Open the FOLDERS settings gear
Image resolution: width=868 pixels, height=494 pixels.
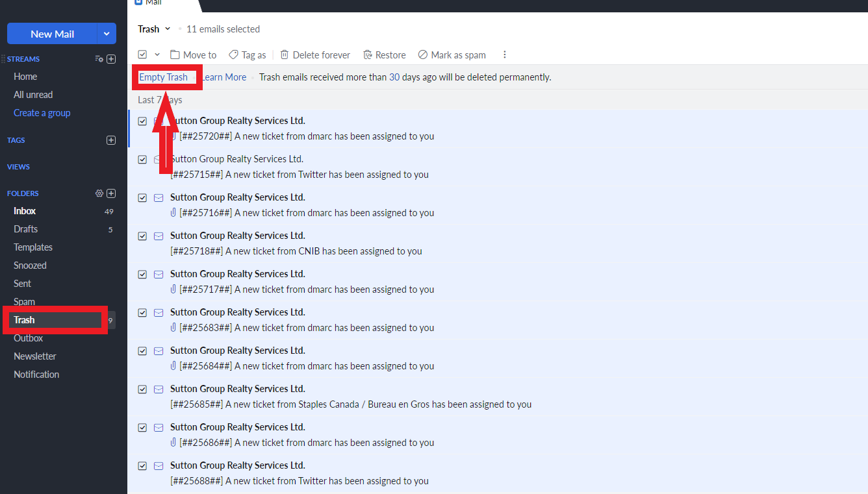tap(99, 193)
